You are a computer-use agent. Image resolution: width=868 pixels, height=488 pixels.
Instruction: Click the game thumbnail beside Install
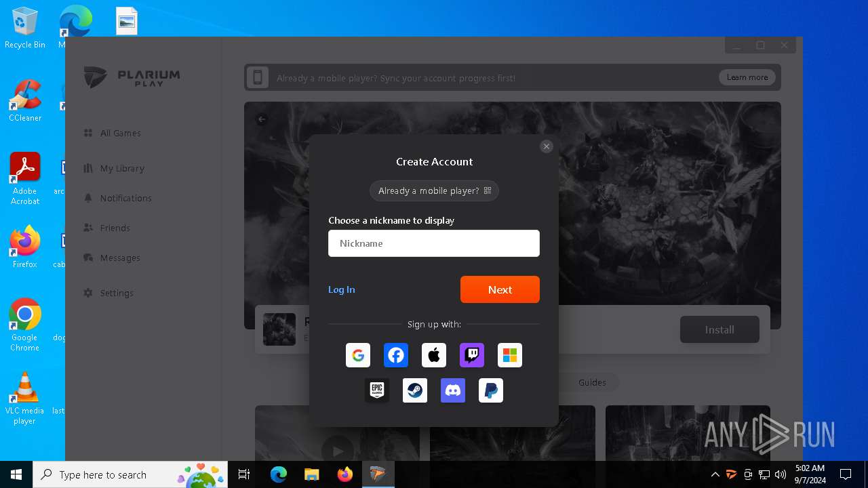pyautogui.click(x=279, y=329)
